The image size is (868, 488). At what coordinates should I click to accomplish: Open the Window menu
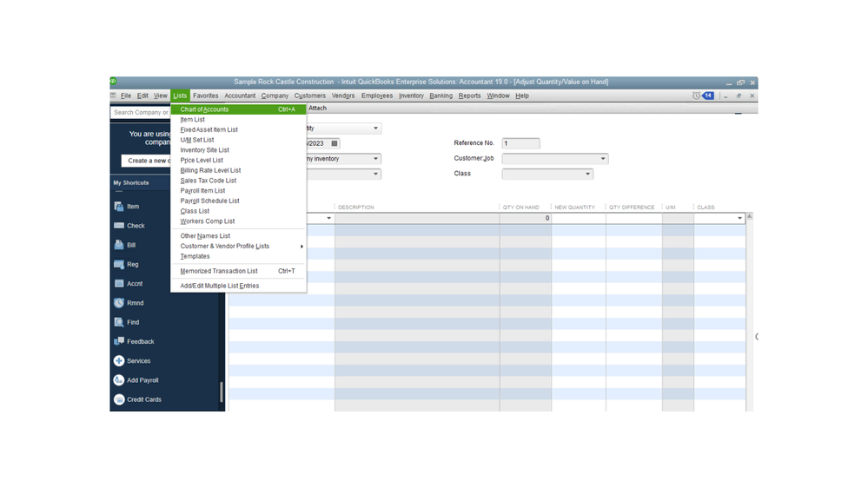point(498,96)
